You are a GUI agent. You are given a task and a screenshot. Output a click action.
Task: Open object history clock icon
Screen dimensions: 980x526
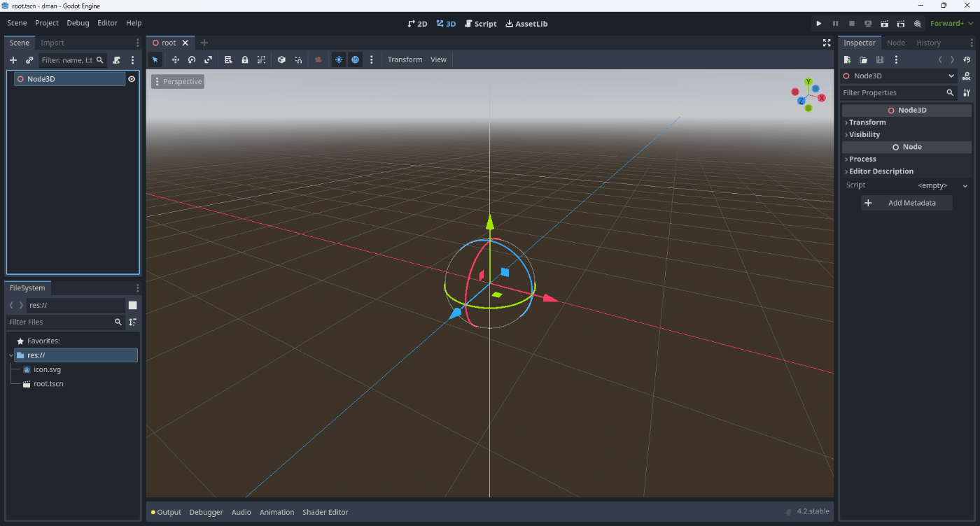click(967, 60)
